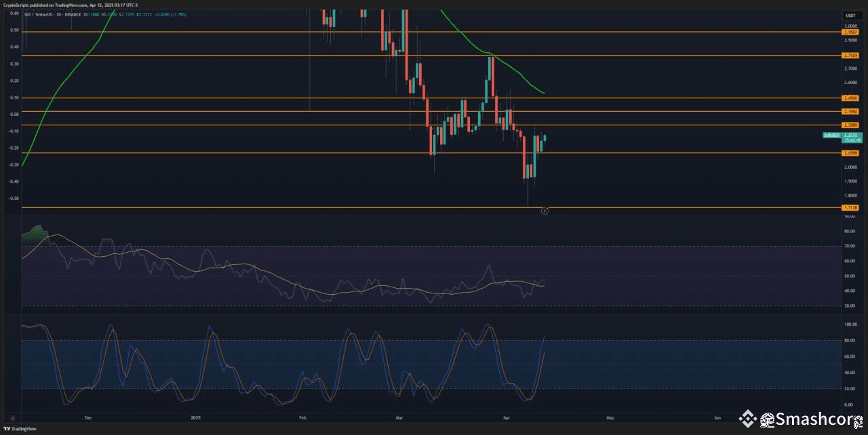Click the 2.7929 orange price label
Screen dimensions: 868x435
coord(850,56)
